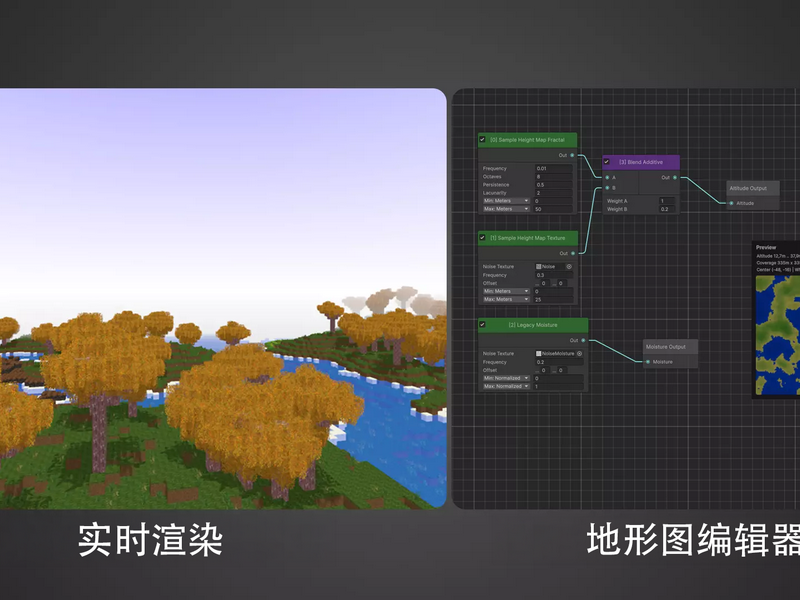Uncheck the Legacy Moisture node checkbox
800x600 pixels.
(x=482, y=324)
